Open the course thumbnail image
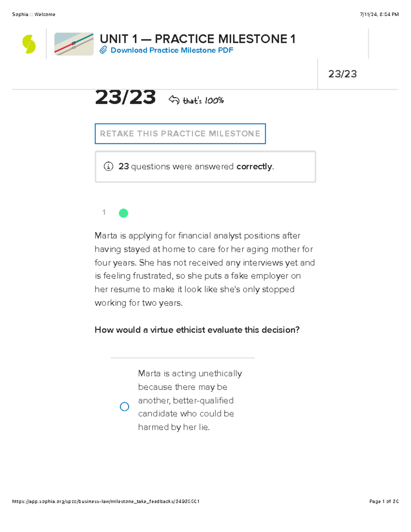 tap(74, 44)
